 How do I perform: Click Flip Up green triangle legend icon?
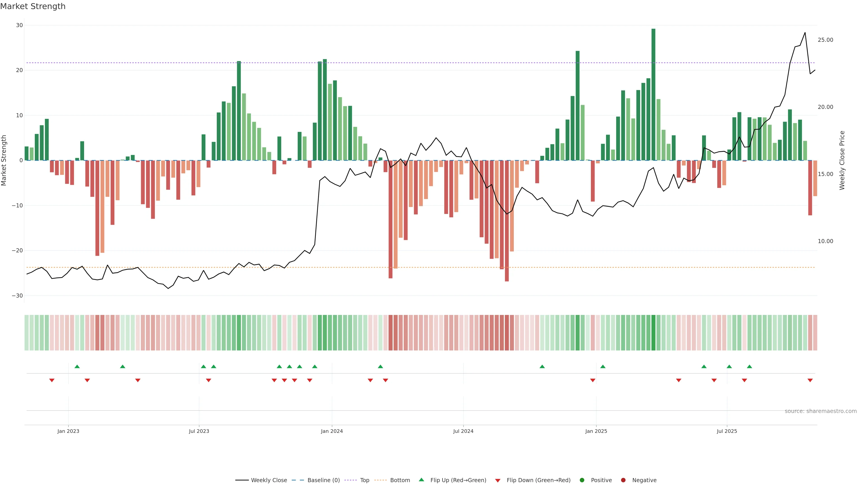point(421,480)
